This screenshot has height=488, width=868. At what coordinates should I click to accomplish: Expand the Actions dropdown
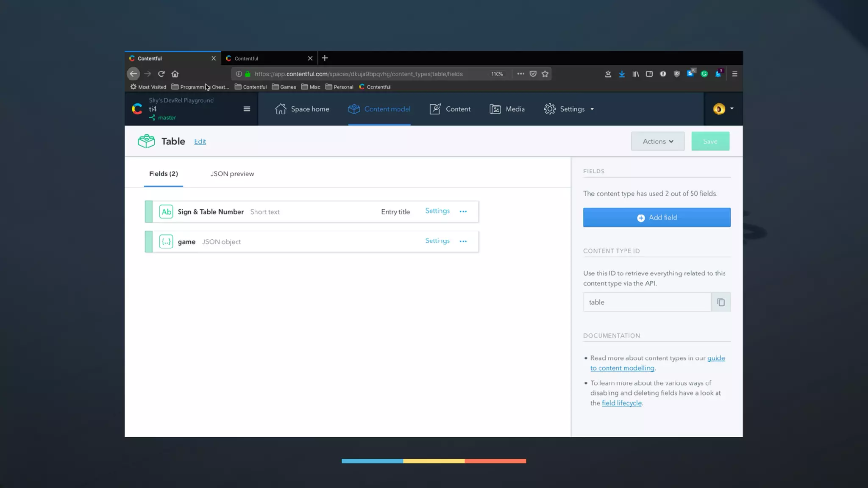[657, 141]
